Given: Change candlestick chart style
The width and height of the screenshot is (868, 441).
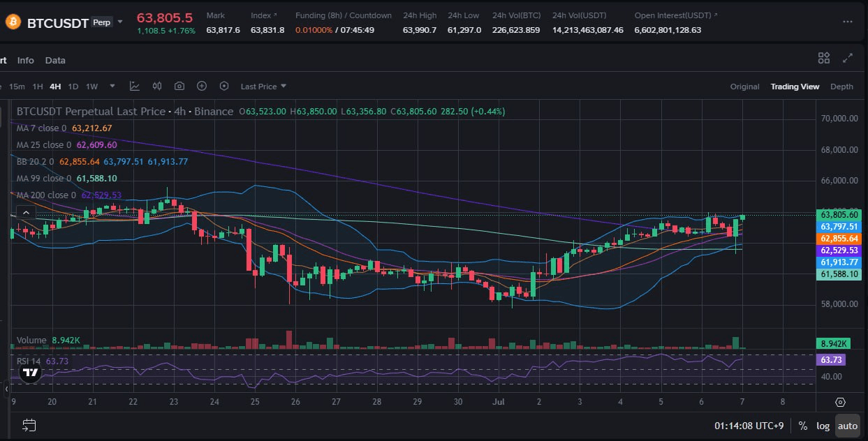Looking at the screenshot, I should [157, 87].
